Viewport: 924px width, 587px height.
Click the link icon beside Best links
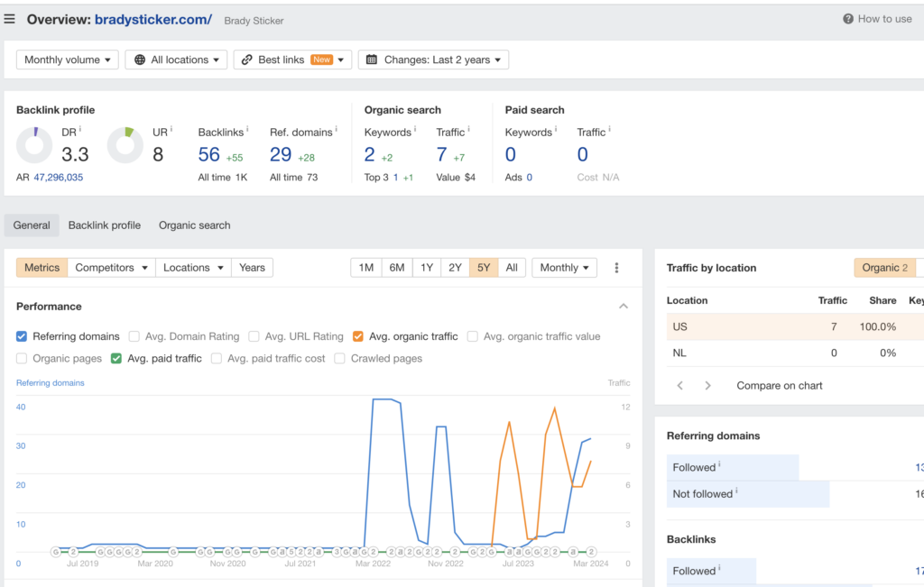247,60
